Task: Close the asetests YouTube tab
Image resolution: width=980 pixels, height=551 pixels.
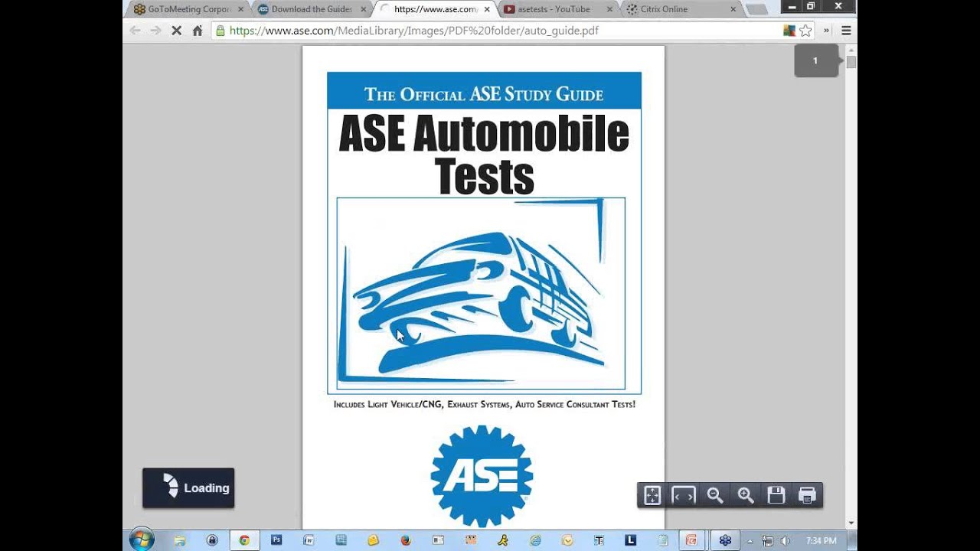Action: click(x=610, y=9)
